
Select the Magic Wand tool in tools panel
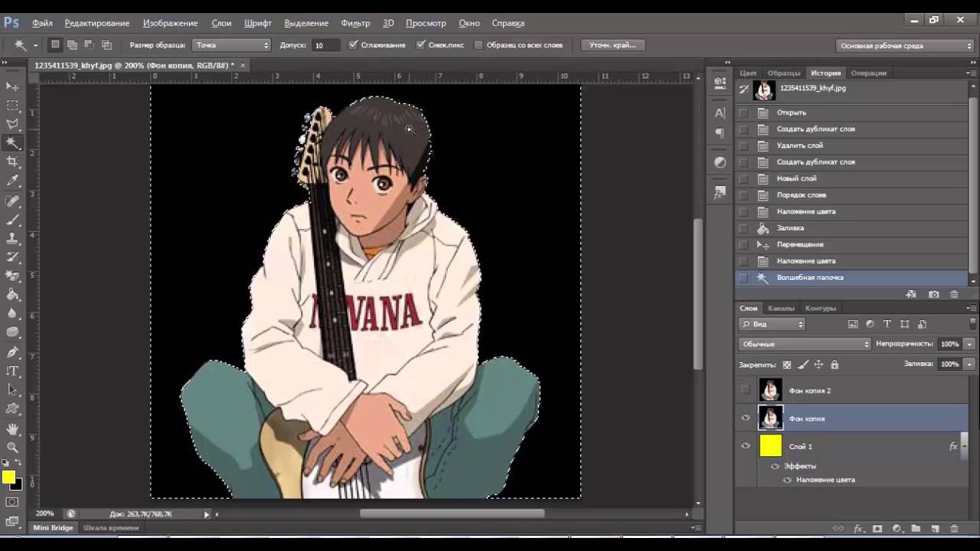pyautogui.click(x=12, y=143)
